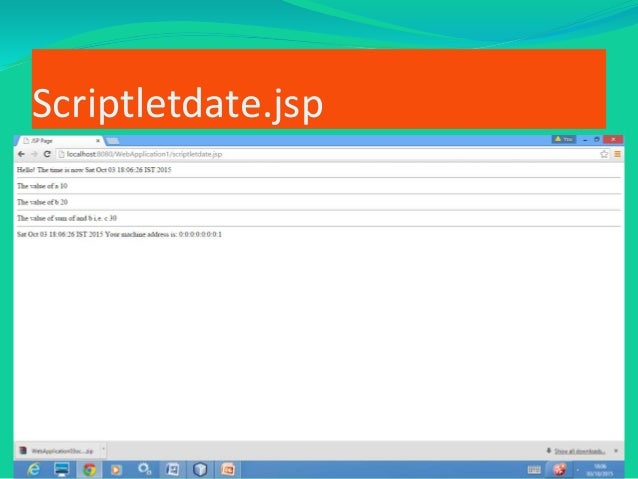Open the media player taskbar icon
Image resolution: width=638 pixels, height=479 pixels.
coord(116,470)
